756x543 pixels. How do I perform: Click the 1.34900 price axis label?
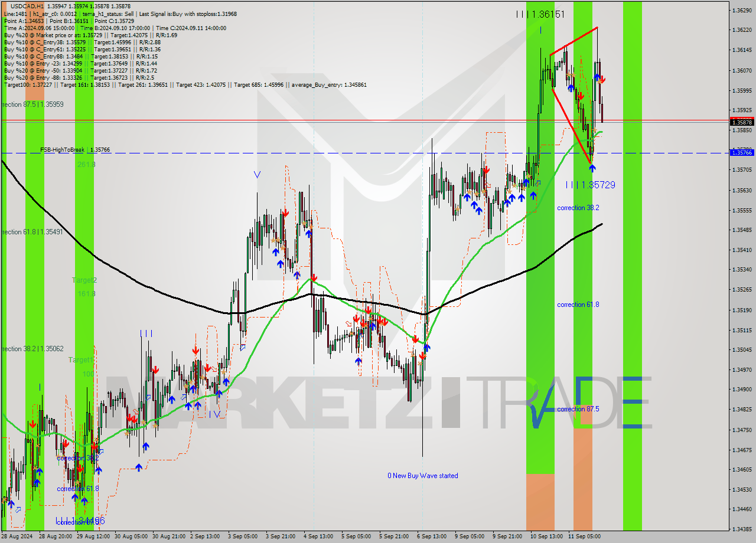coord(742,390)
